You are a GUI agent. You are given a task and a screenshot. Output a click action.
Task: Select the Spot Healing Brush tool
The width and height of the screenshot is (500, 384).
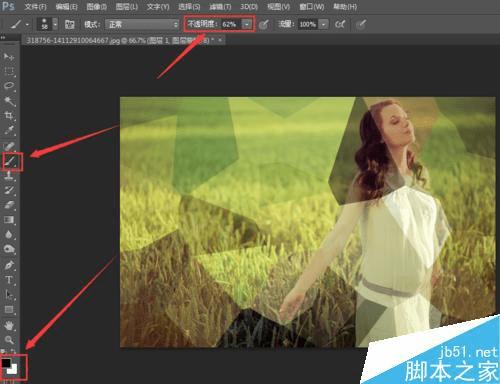click(x=9, y=147)
